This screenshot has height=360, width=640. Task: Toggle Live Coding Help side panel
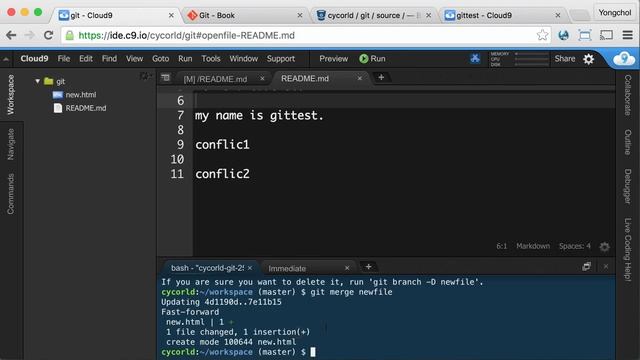click(628, 249)
